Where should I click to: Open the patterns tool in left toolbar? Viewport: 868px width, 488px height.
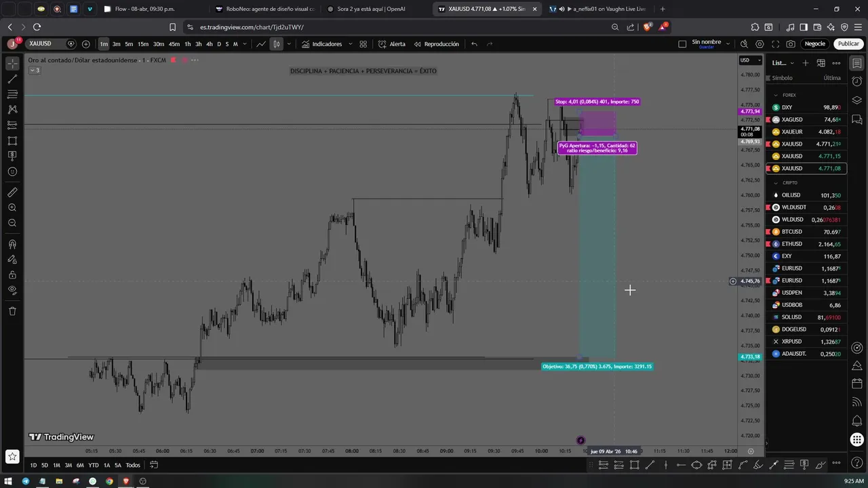(x=12, y=110)
